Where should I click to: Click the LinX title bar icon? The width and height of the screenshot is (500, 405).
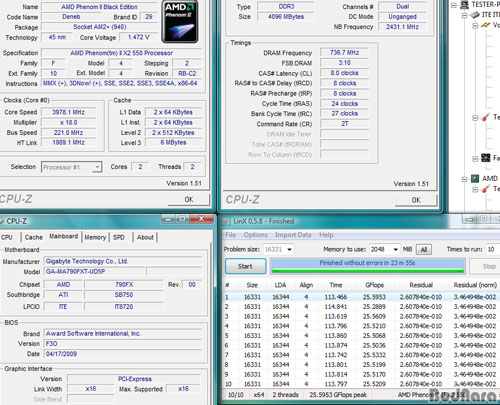[x=227, y=221]
